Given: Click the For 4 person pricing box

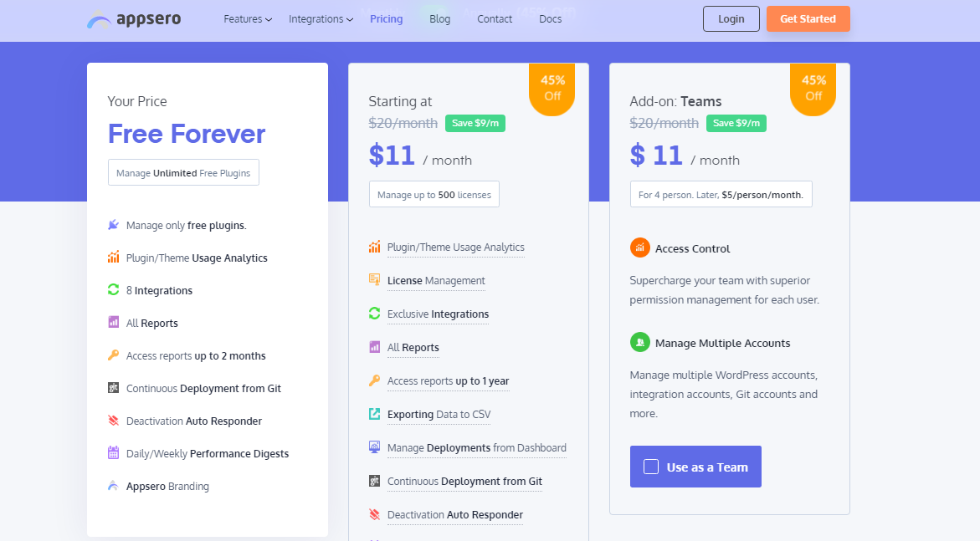Looking at the screenshot, I should pyautogui.click(x=721, y=194).
